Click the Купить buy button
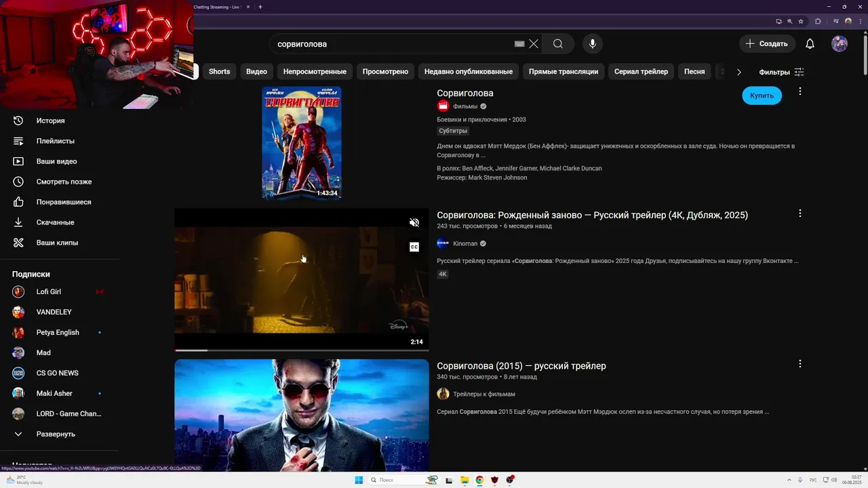The width and height of the screenshot is (868, 488). (762, 96)
